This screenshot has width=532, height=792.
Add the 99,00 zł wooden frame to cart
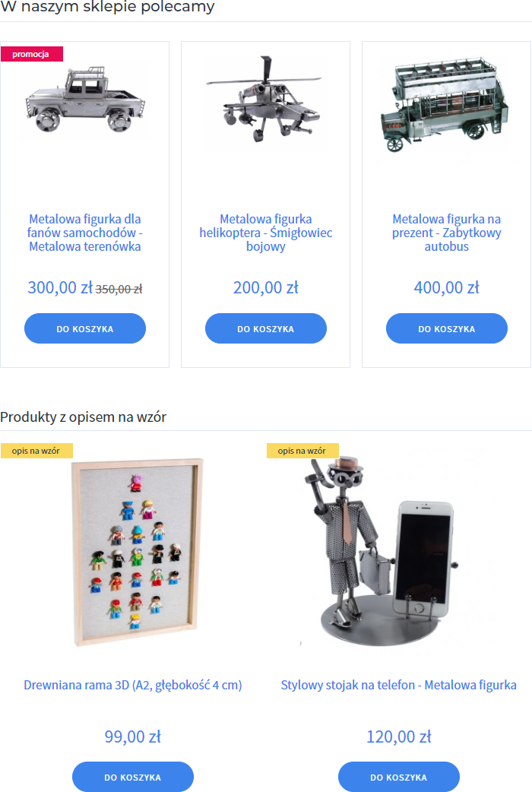133,777
